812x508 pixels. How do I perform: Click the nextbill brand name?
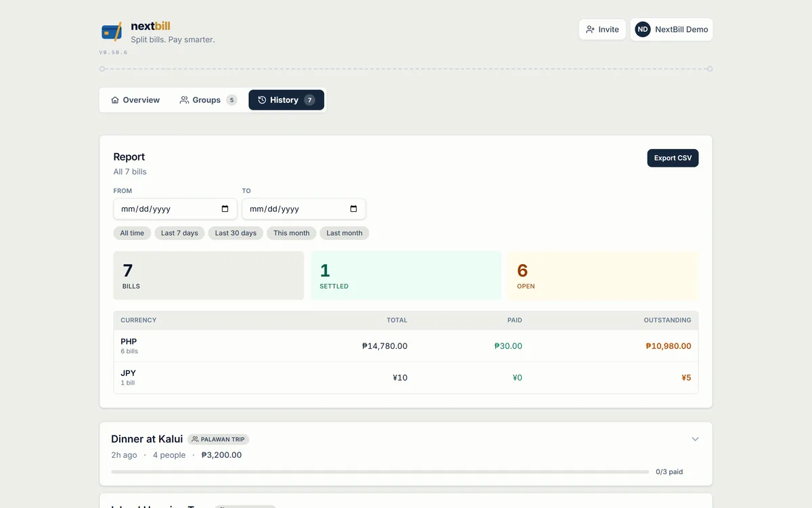pos(150,26)
